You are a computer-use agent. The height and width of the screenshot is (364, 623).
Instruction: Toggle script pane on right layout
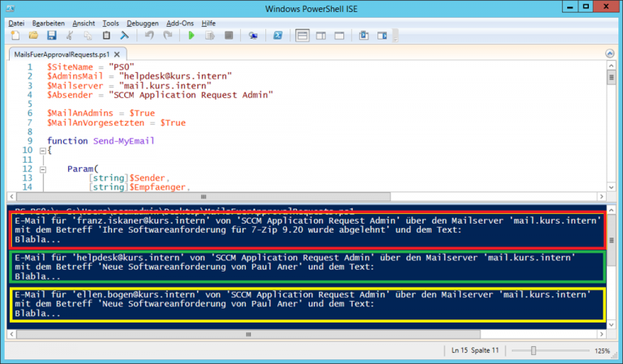320,36
